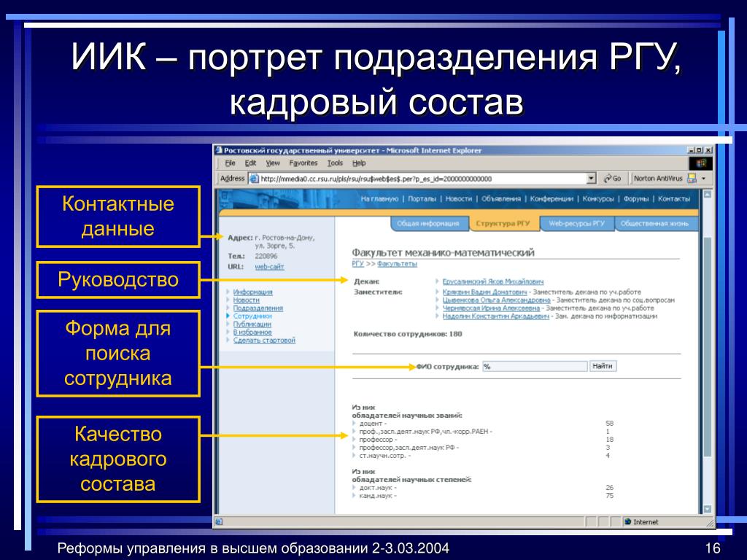Click 'Новости' top navigation link

pos(458,198)
